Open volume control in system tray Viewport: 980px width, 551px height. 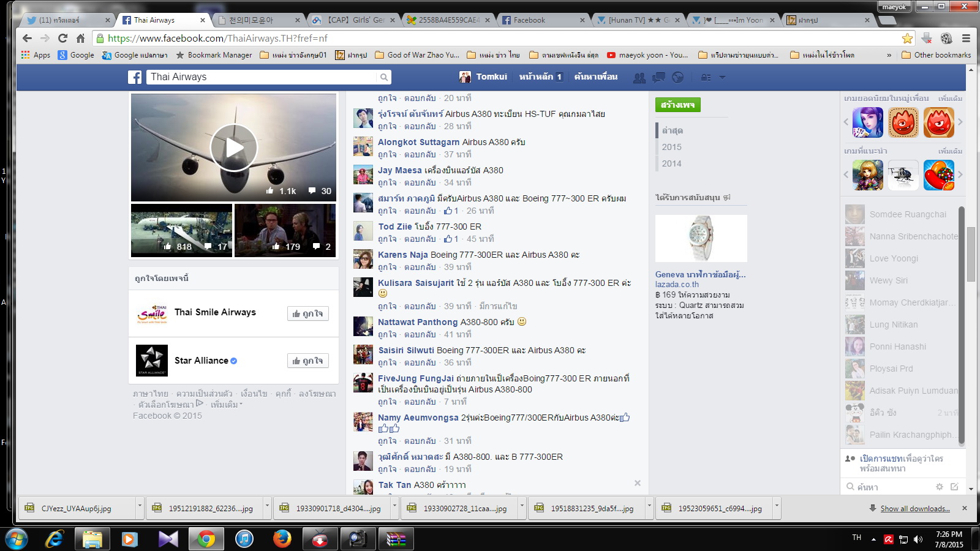click(918, 539)
